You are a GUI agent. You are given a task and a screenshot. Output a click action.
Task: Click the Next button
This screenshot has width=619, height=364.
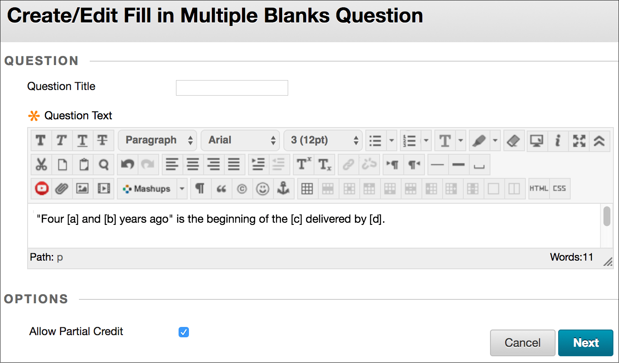click(x=585, y=342)
